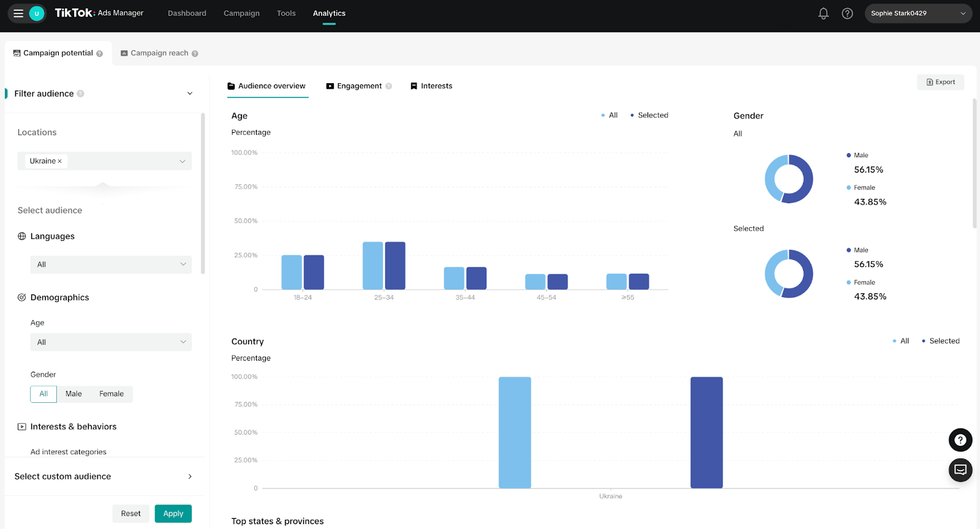Select the Female gender option

pyautogui.click(x=111, y=394)
